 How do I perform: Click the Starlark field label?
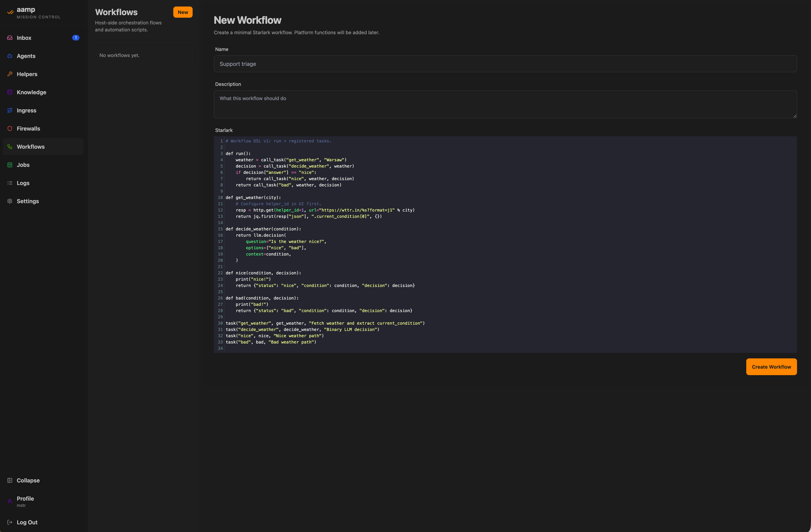[x=224, y=130]
